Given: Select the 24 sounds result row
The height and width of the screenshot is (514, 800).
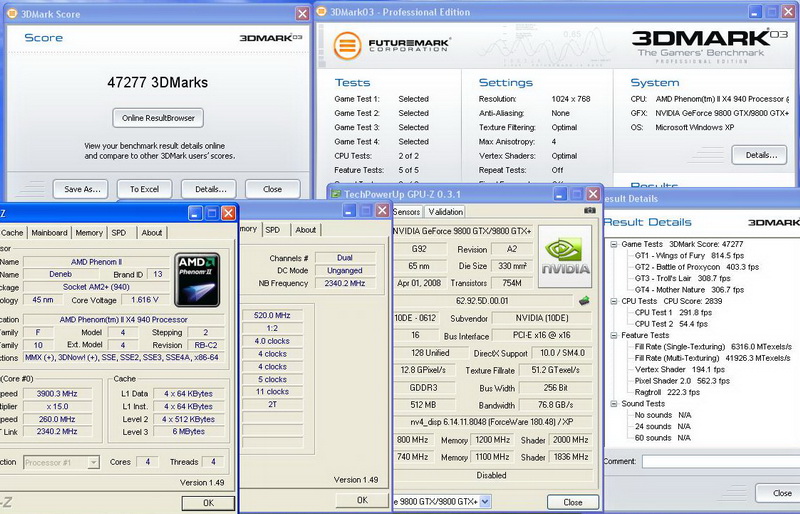Looking at the screenshot, I should pos(662,426).
